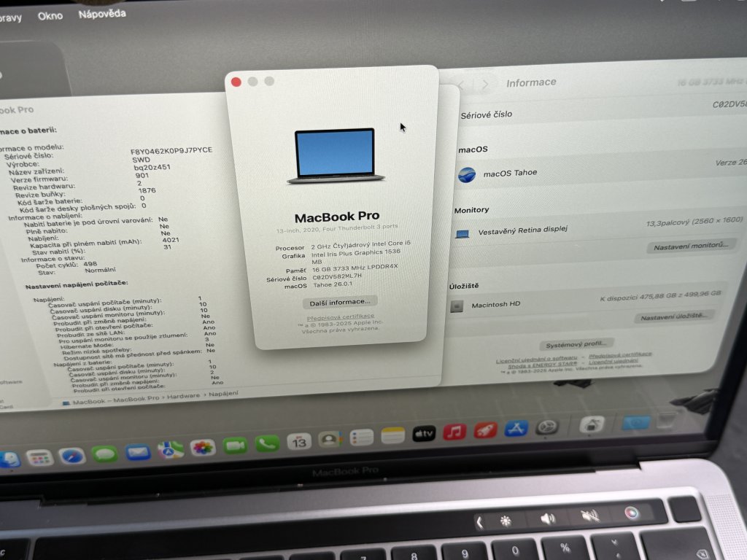The image size is (747, 560).
Task: Click the macOS Tahoe icon in Informace
Action: pos(467,175)
